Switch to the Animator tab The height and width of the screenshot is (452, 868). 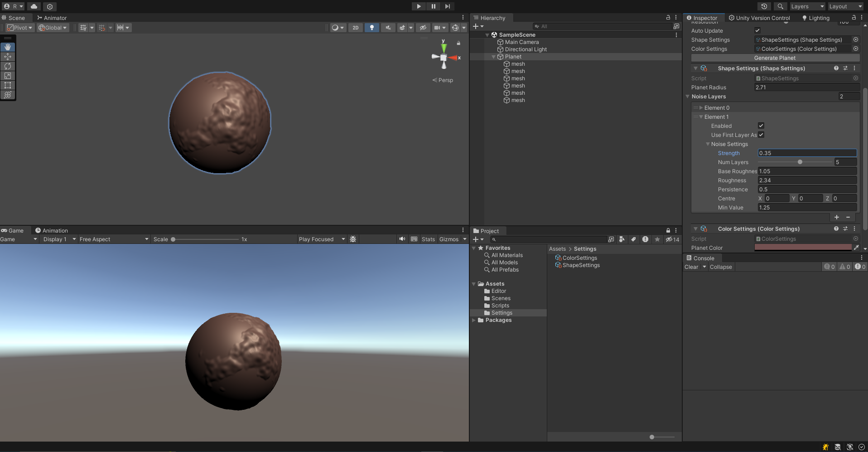point(52,18)
